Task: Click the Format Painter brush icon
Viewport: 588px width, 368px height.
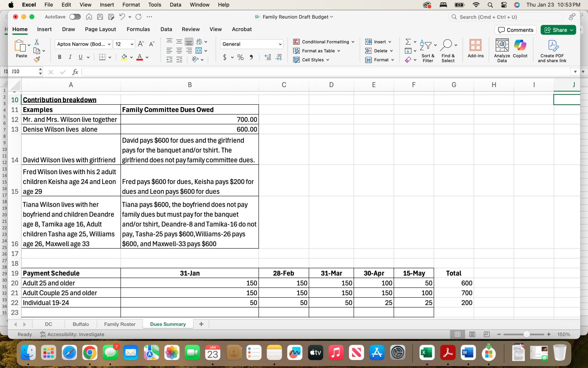Action: 37,59
